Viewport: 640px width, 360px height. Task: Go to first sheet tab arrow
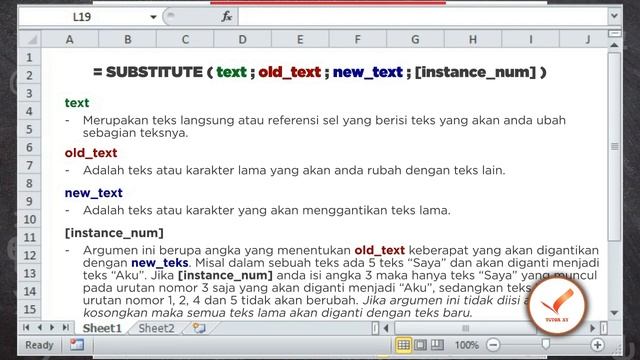27,327
